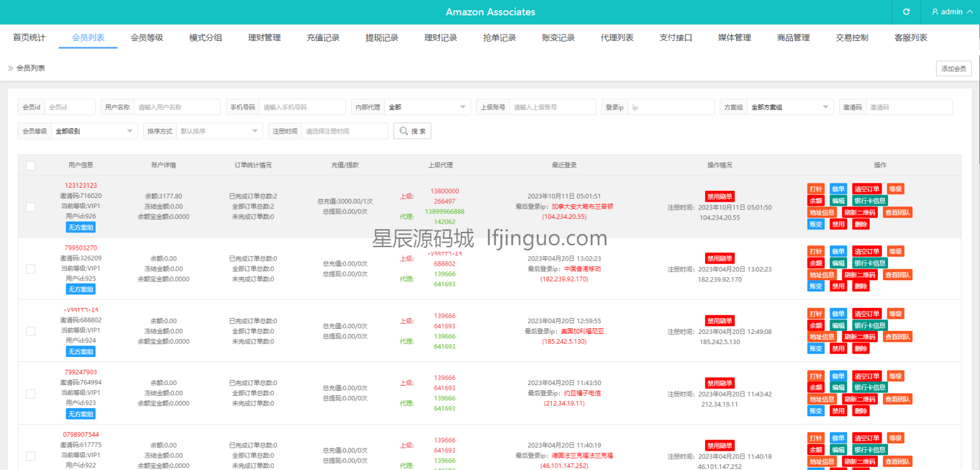Click 打针 for user 123123123

815,189
